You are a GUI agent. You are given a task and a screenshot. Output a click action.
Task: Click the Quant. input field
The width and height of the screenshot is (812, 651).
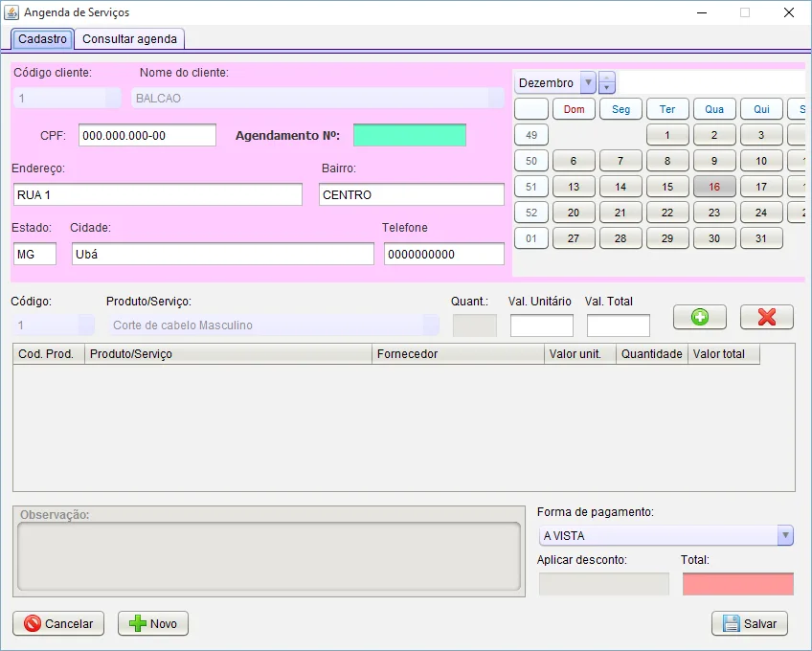tap(475, 325)
